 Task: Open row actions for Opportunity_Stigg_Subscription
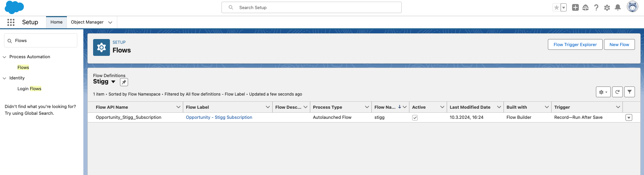click(x=629, y=117)
